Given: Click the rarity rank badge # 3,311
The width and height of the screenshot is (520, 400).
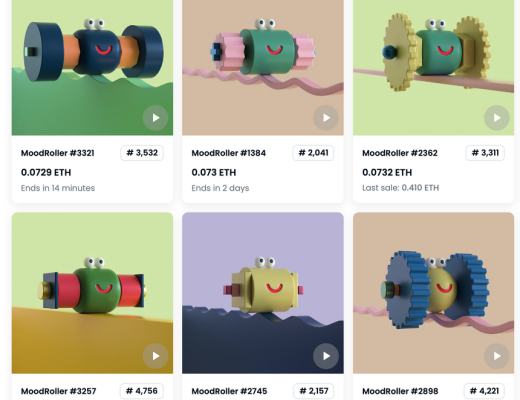Looking at the screenshot, I should [x=485, y=153].
